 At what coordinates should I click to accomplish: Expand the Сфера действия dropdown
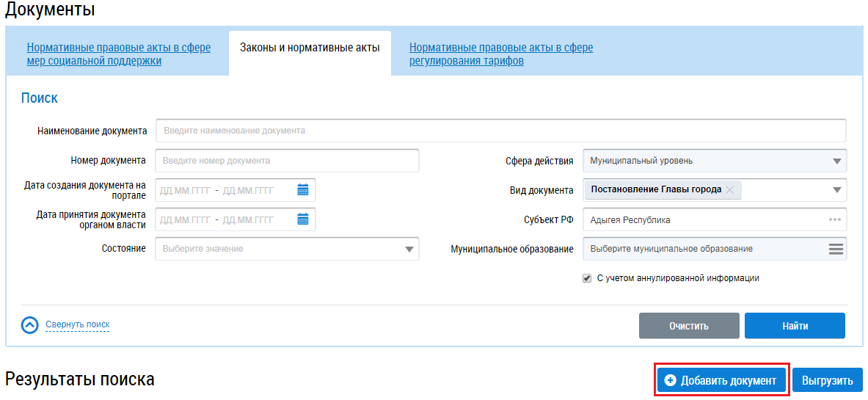point(837,161)
